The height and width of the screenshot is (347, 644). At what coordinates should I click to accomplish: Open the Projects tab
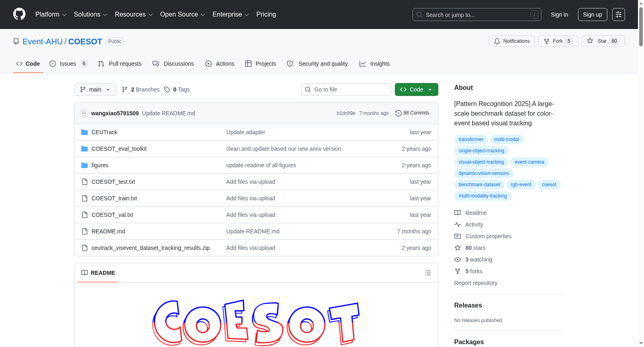[x=260, y=64]
